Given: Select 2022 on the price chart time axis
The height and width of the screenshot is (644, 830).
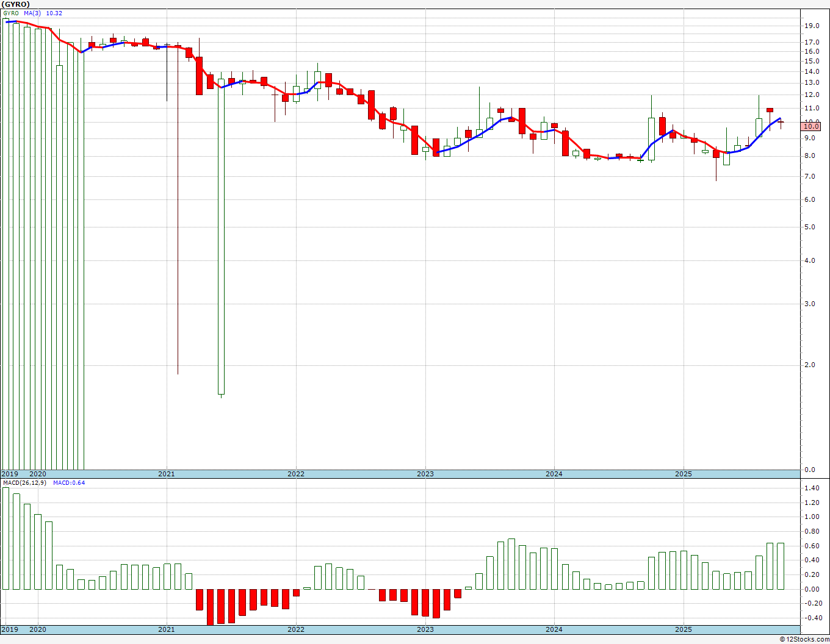Looking at the screenshot, I should pyautogui.click(x=295, y=474).
